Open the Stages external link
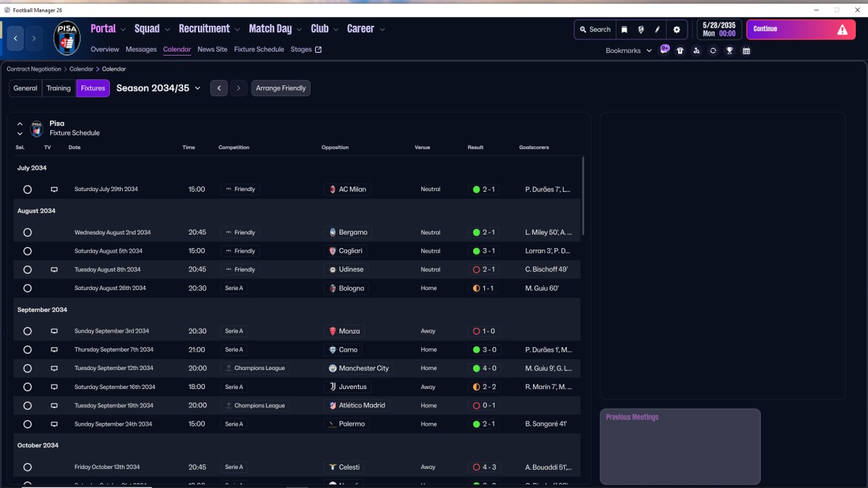This screenshot has width=868, height=488. tap(306, 49)
